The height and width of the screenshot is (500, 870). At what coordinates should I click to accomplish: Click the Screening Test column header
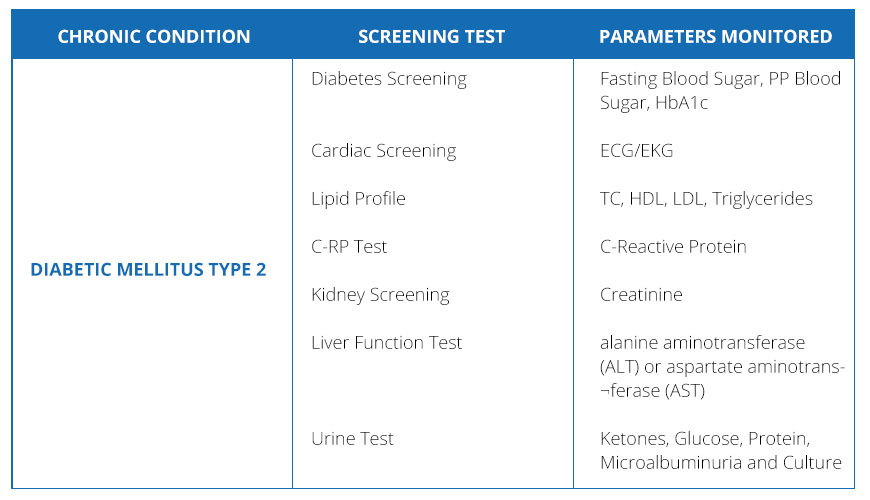pos(431,37)
